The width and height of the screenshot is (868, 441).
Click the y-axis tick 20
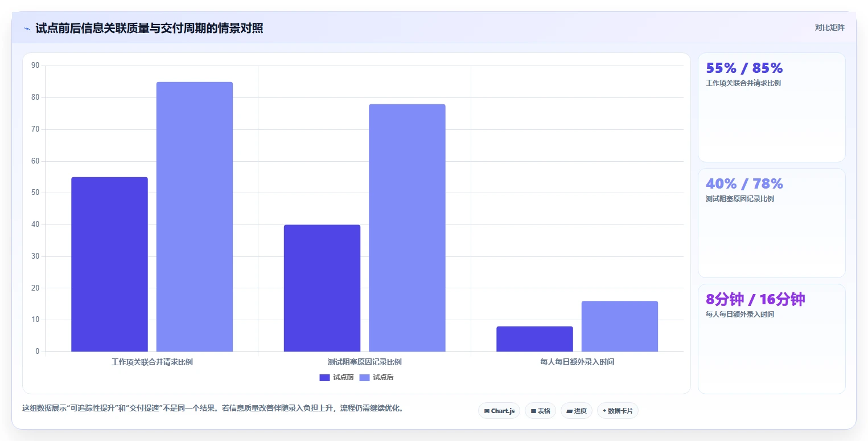pyautogui.click(x=35, y=288)
